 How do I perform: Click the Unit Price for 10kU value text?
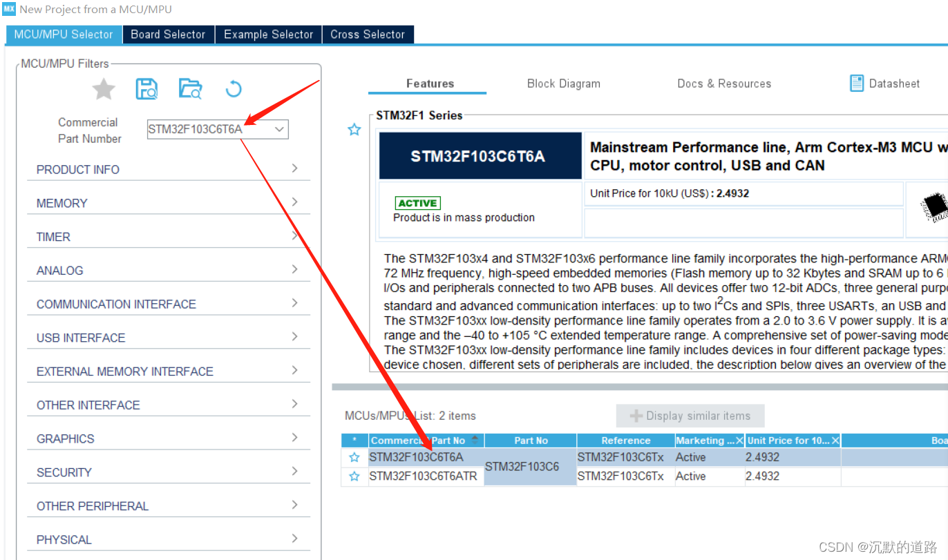click(733, 193)
